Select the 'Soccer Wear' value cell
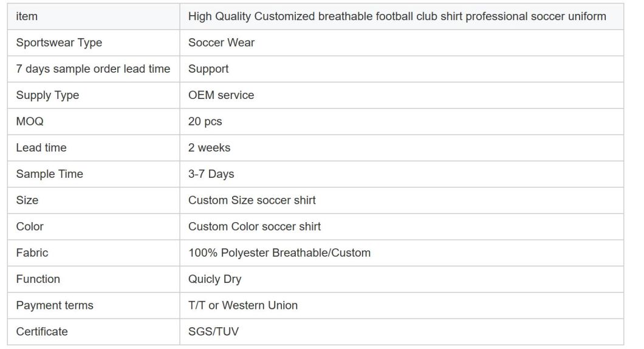 pos(221,42)
